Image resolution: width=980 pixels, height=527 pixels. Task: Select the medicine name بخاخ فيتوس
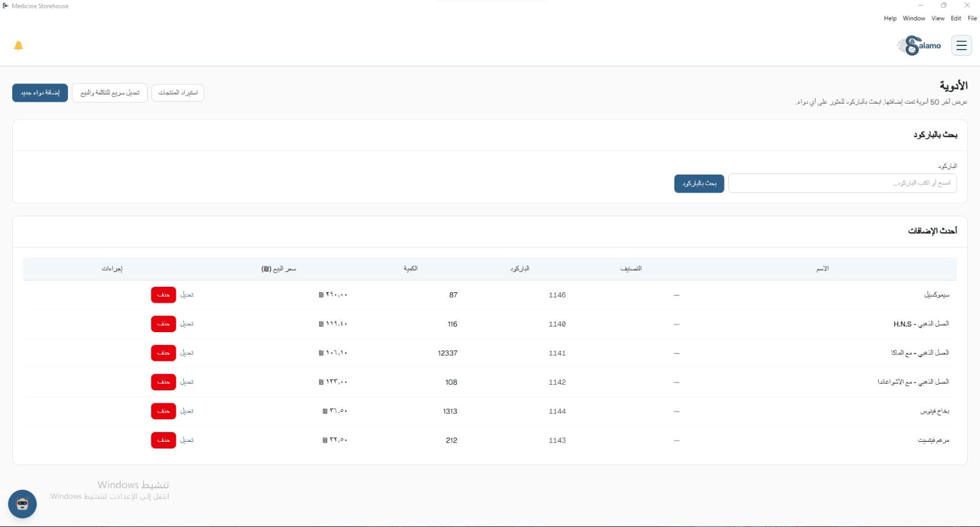click(935, 411)
